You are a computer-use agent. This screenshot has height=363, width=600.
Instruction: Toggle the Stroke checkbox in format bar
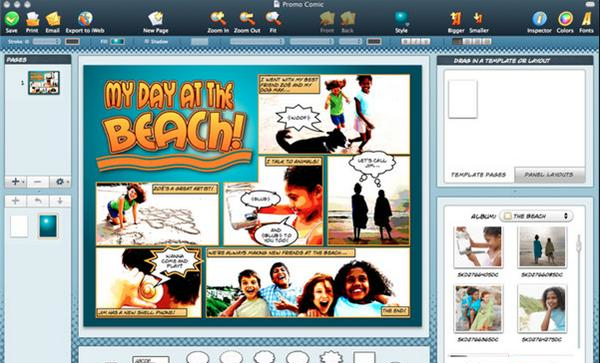[27, 41]
